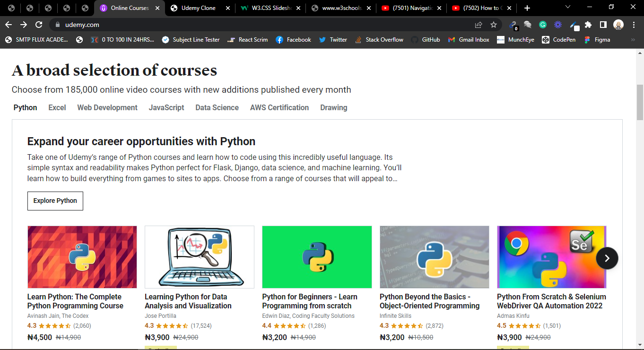Screen dimensions: 644x350
Task: Open the tab search chevron dropdown
Action: point(567,7)
